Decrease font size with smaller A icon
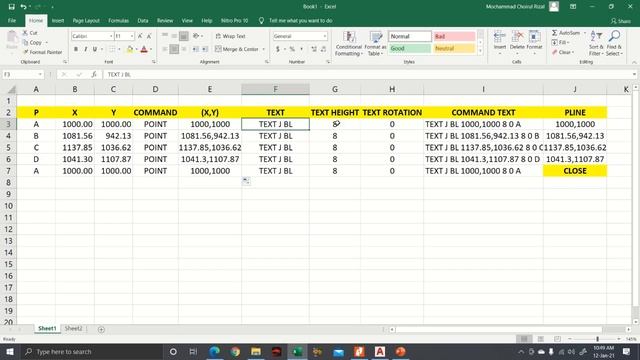 point(149,36)
